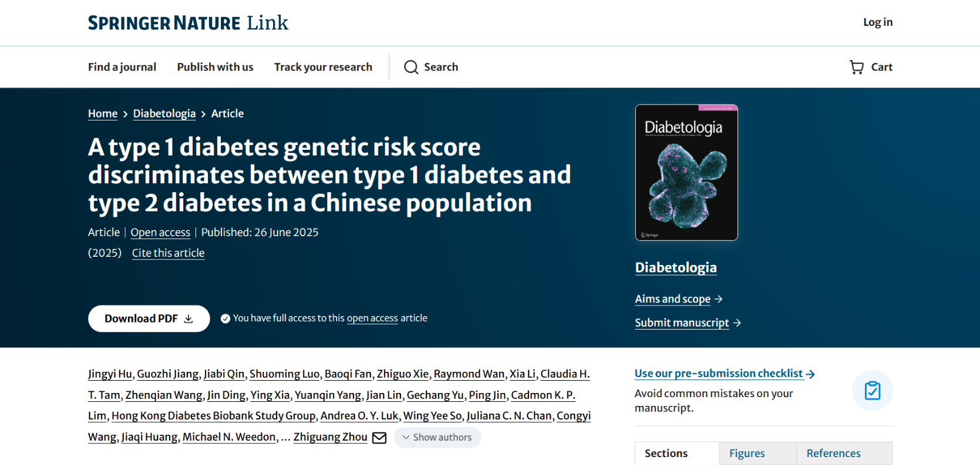The image size is (980, 470).
Task: Click the email envelope icon beside Zhiguang Zhou
Action: click(x=379, y=438)
